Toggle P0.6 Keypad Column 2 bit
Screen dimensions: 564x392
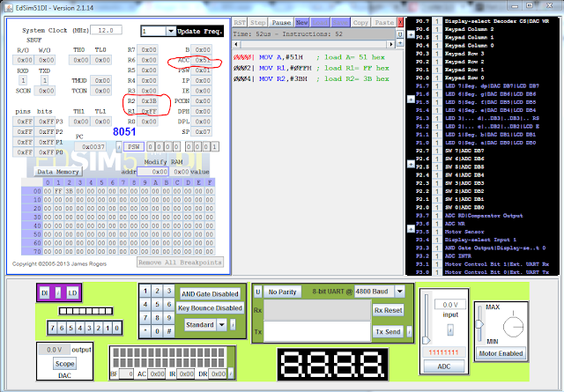click(x=437, y=29)
